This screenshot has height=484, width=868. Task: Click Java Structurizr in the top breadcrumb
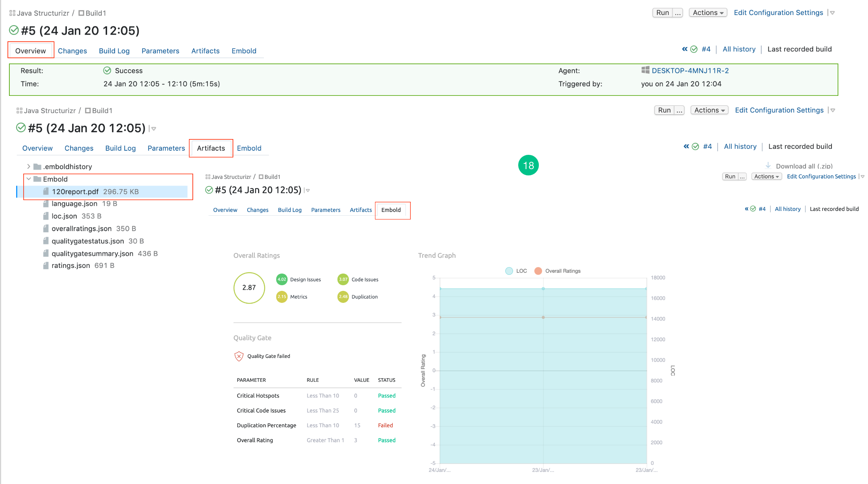[43, 13]
